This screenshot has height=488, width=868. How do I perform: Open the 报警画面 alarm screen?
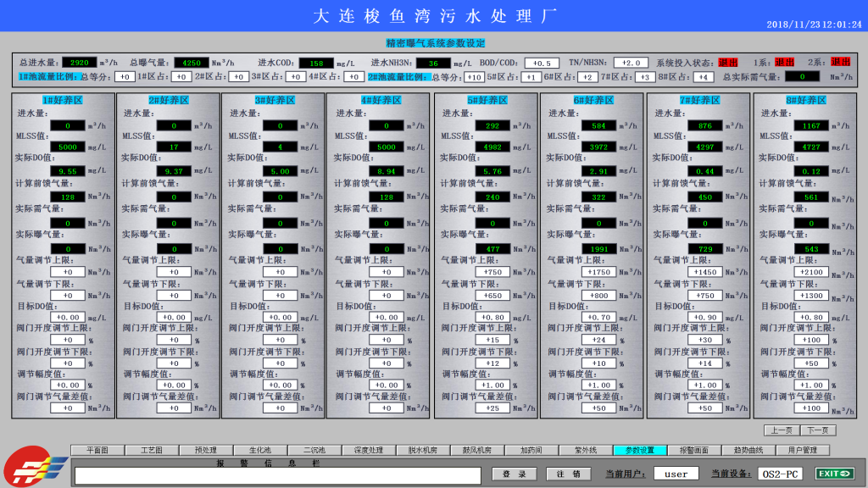click(x=694, y=451)
